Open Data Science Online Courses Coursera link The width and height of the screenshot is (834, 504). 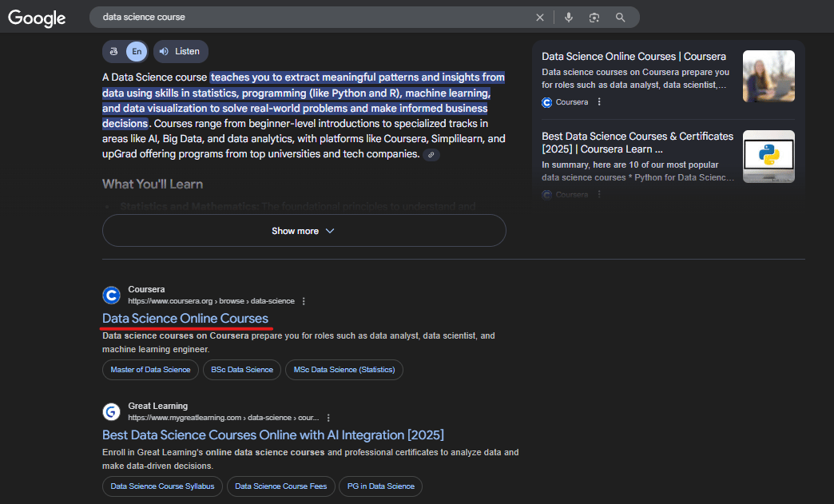(x=185, y=319)
